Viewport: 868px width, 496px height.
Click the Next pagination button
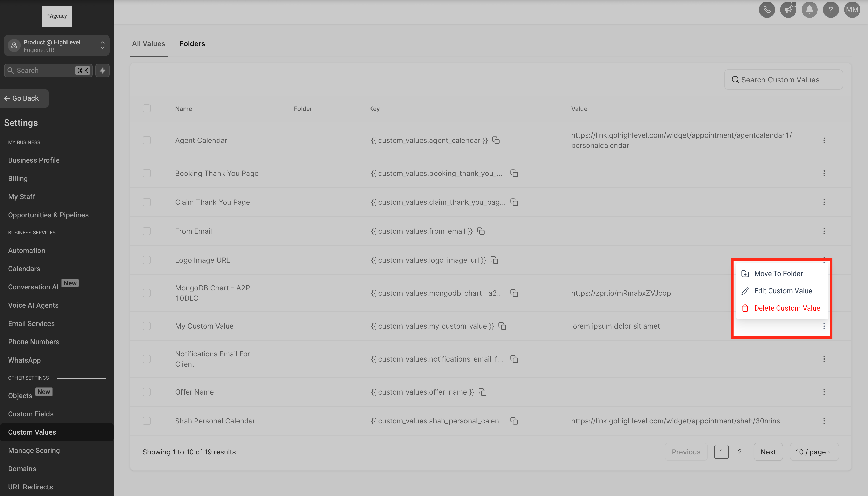(768, 452)
